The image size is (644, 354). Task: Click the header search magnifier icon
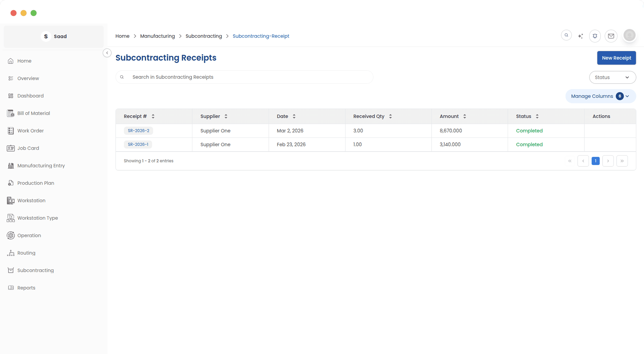click(566, 35)
